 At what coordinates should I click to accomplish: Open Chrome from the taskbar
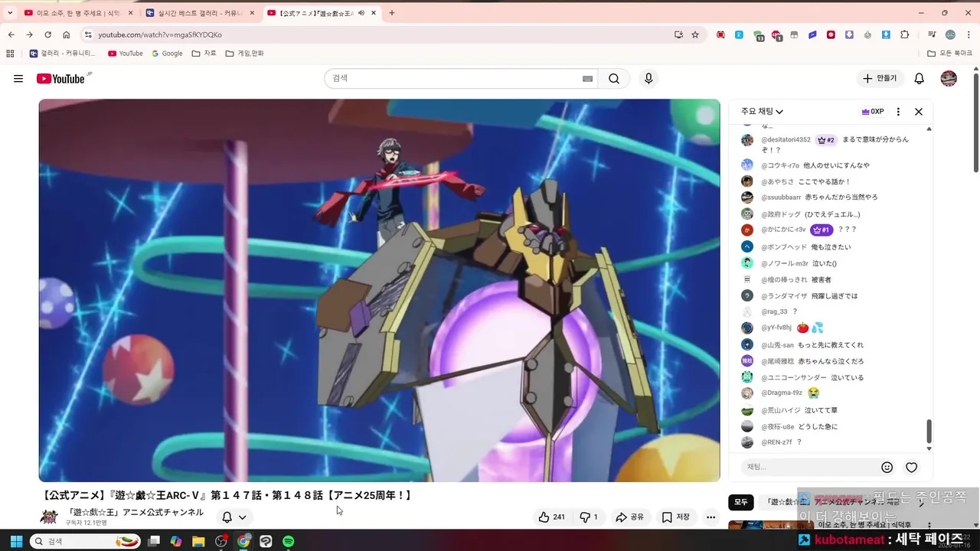coord(243,541)
